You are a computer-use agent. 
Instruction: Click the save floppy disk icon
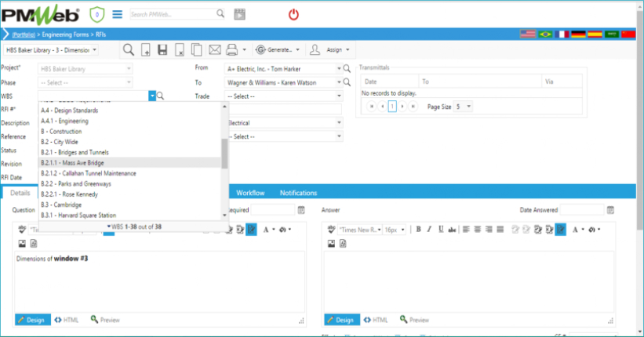tap(162, 50)
